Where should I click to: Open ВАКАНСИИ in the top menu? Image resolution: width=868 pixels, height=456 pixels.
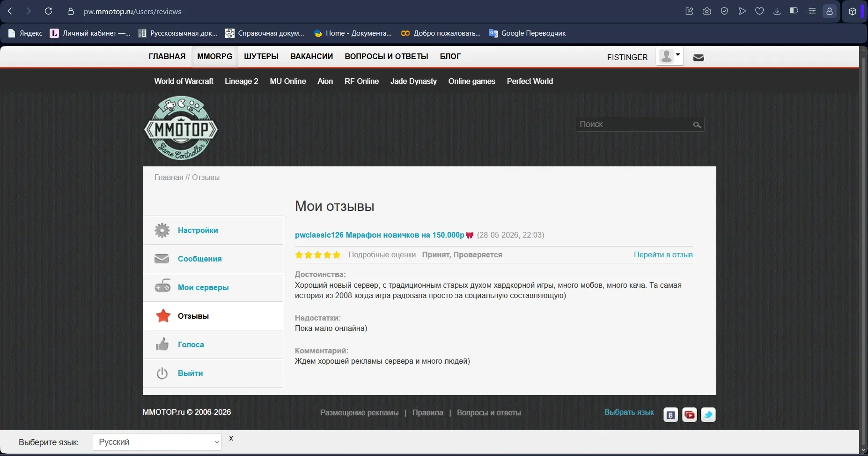[312, 56]
